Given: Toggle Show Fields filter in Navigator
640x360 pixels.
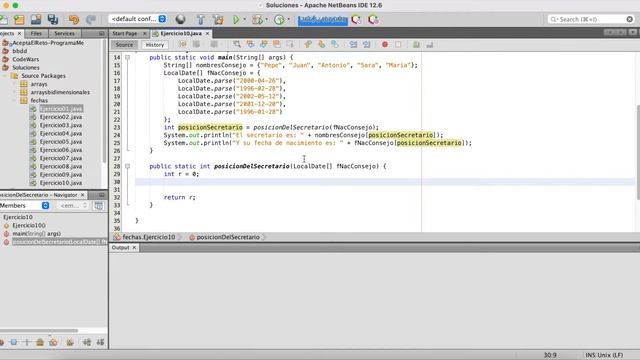Looking at the screenshot, I should 13,342.
